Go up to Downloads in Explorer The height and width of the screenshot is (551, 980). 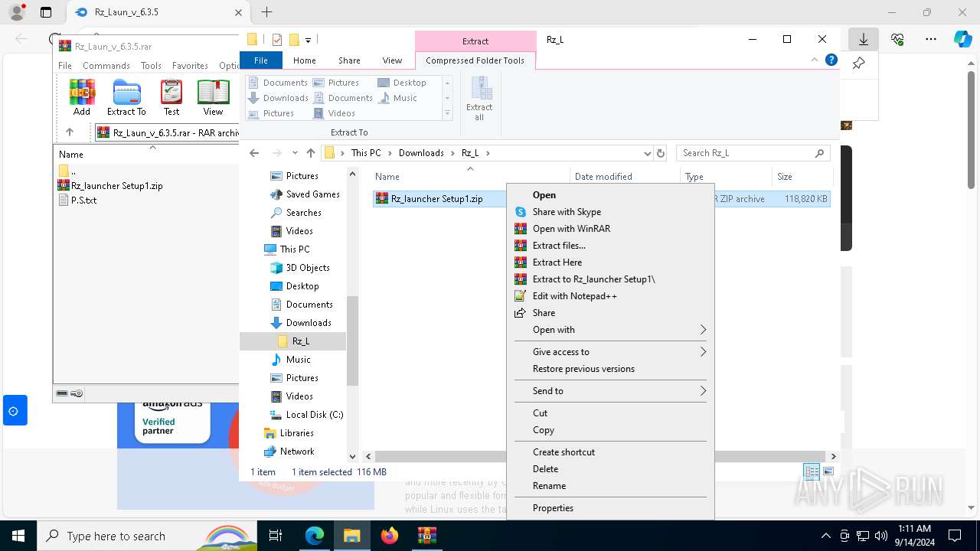pos(310,153)
